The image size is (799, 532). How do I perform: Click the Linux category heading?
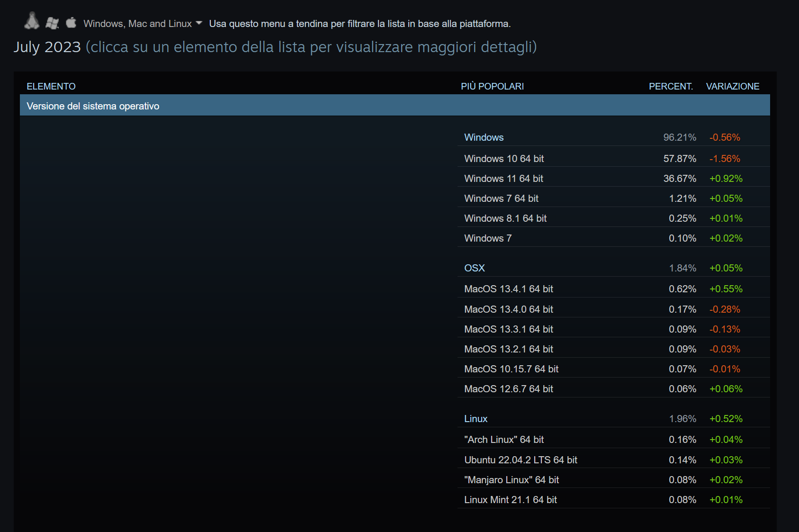pyautogui.click(x=476, y=419)
